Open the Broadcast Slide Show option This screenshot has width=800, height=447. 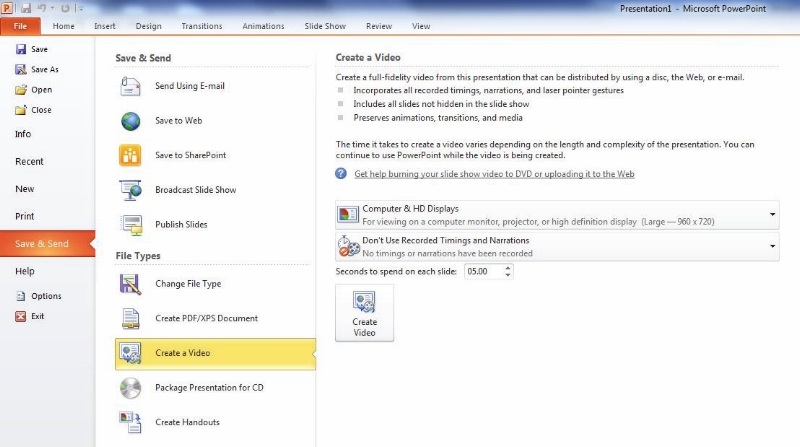click(195, 190)
